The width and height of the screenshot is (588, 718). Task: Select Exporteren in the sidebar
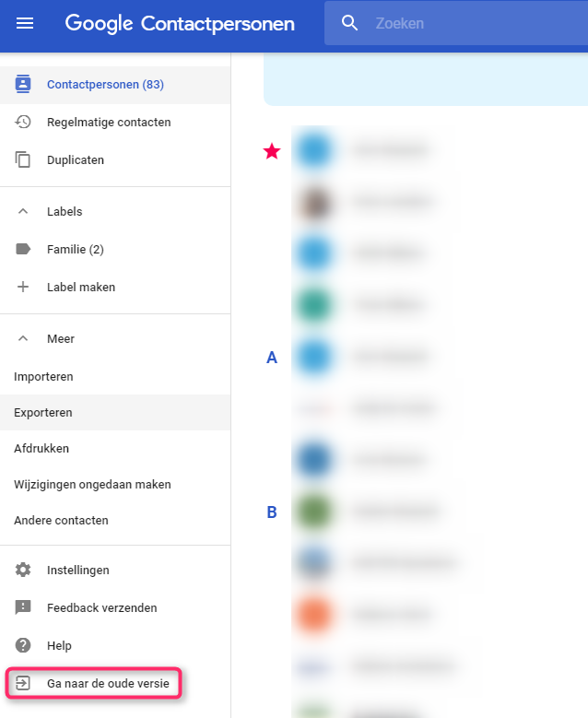[x=43, y=412]
